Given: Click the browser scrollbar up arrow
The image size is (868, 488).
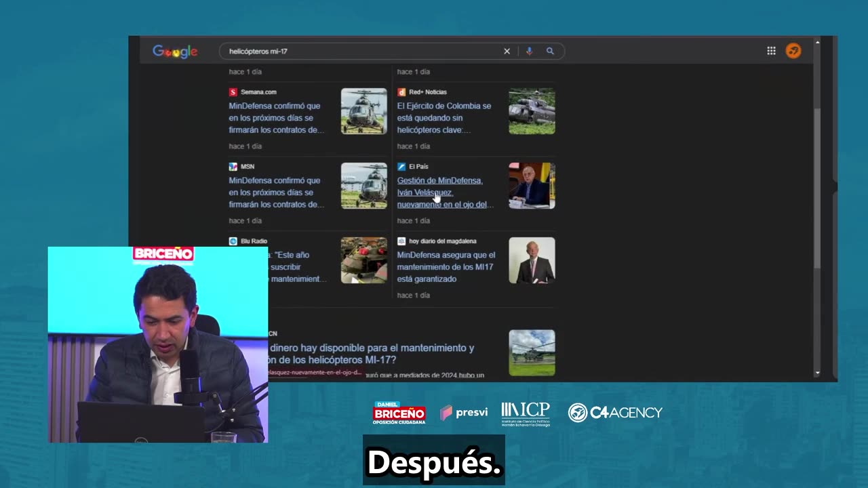Looking at the screenshot, I should [x=817, y=42].
